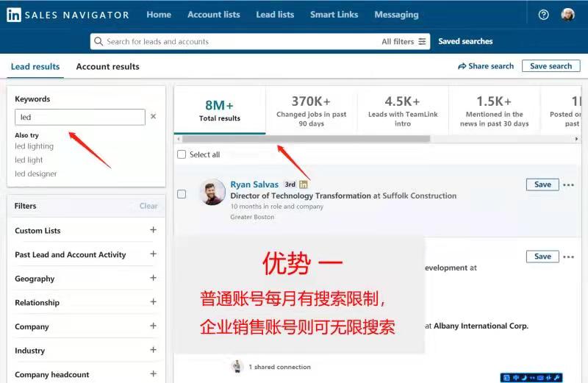Save the lead Ryan Salvas
The image size is (588, 383).
point(542,185)
